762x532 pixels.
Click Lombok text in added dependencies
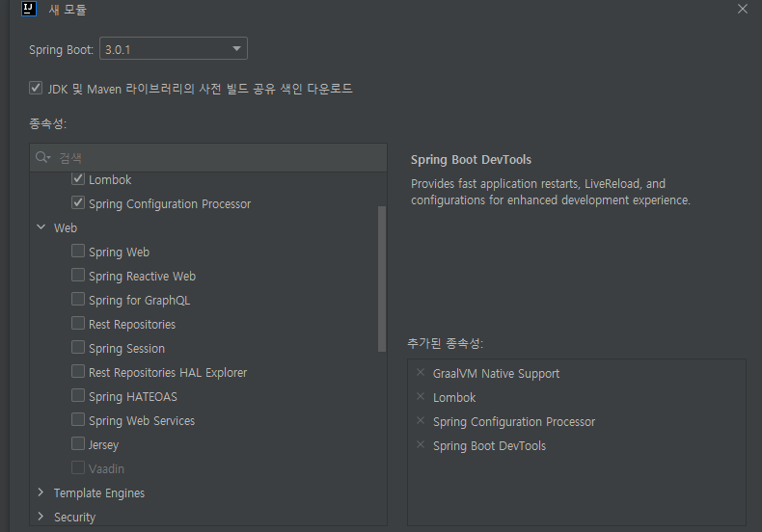[x=454, y=397]
